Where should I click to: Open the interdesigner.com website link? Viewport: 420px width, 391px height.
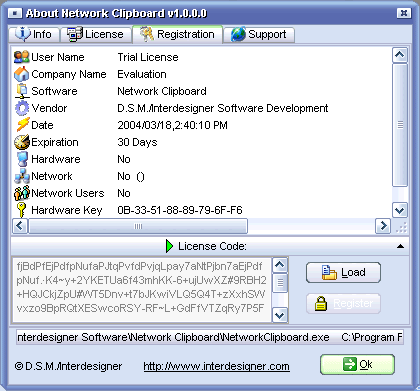(x=216, y=366)
